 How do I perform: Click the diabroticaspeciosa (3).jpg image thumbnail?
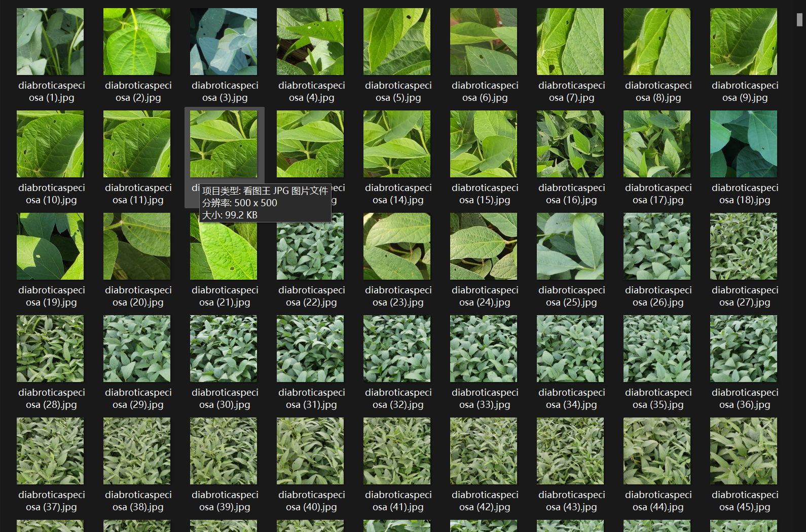224,42
